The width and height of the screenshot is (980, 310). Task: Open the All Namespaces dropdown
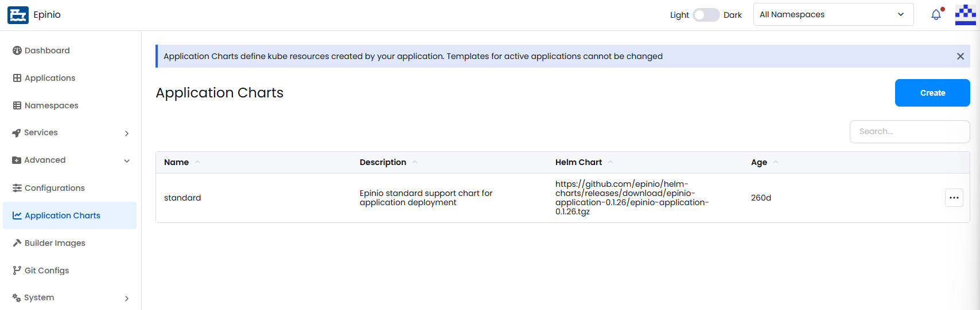tap(833, 14)
